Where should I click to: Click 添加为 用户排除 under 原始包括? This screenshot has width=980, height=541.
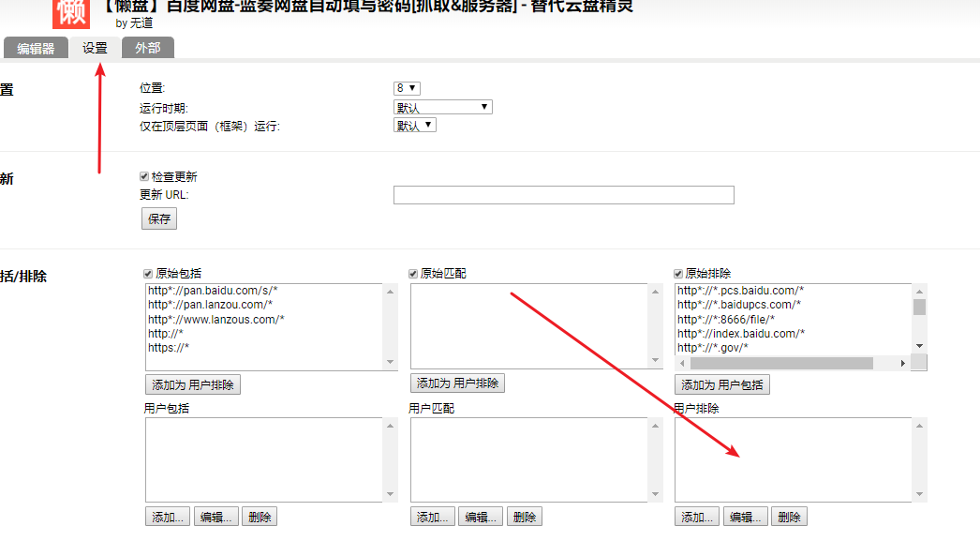click(192, 384)
